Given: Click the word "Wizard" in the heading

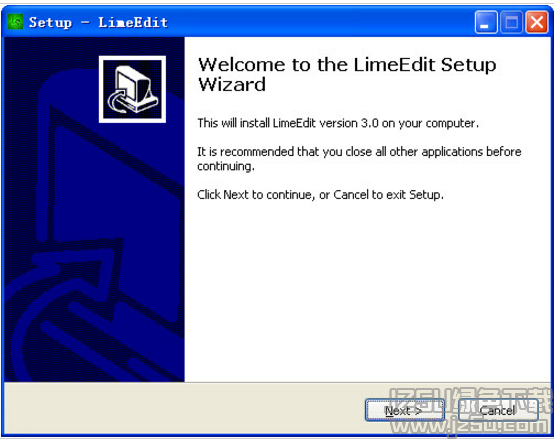Looking at the screenshot, I should pos(232,85).
